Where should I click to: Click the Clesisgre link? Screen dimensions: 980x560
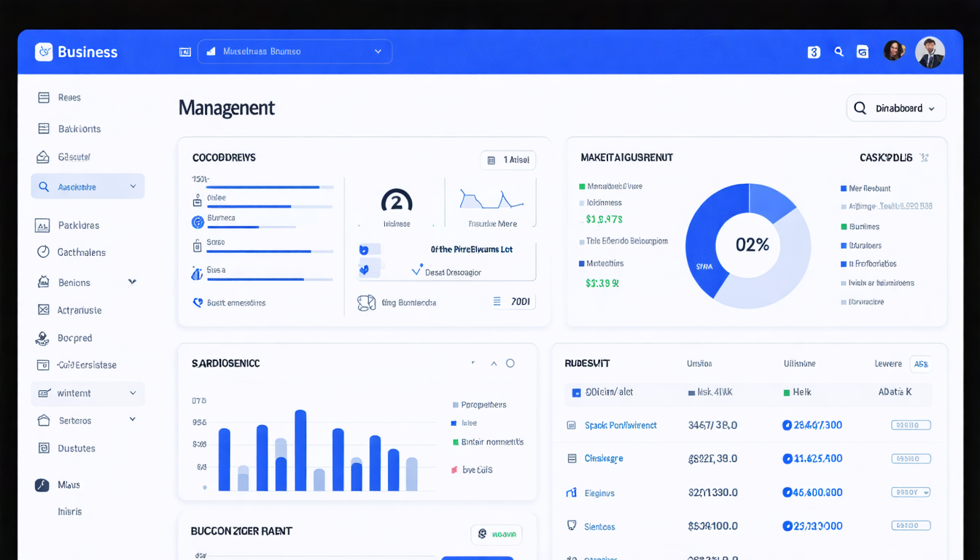click(x=604, y=459)
